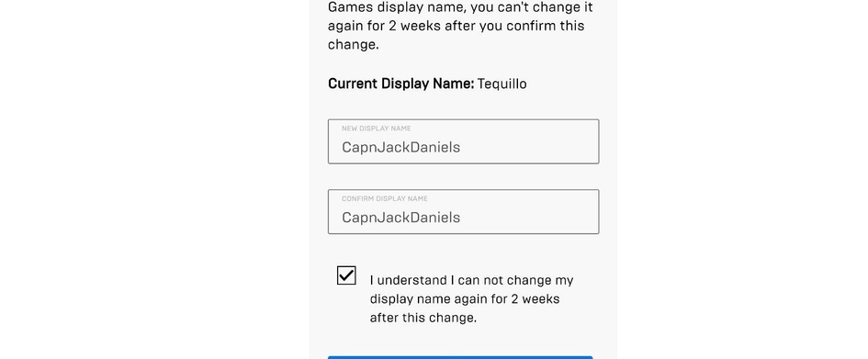Click the blue confirm button at bottom
The image size is (868, 359).
pyautogui.click(x=460, y=357)
